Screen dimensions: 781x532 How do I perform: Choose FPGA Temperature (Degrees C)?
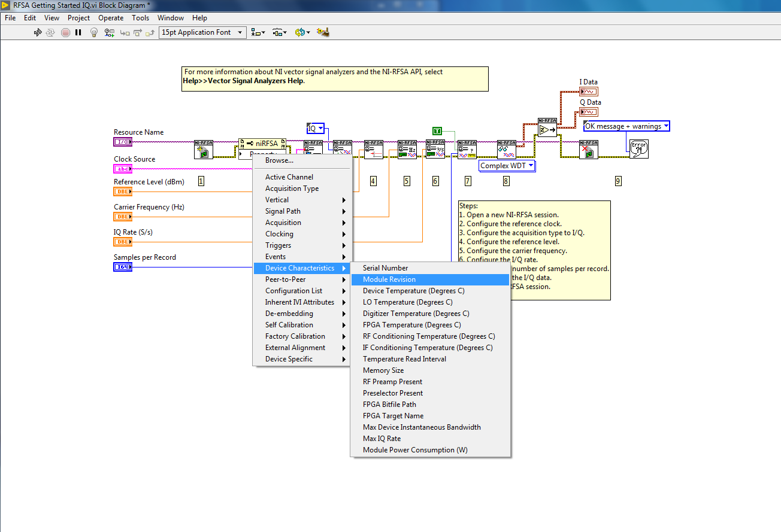430,325
